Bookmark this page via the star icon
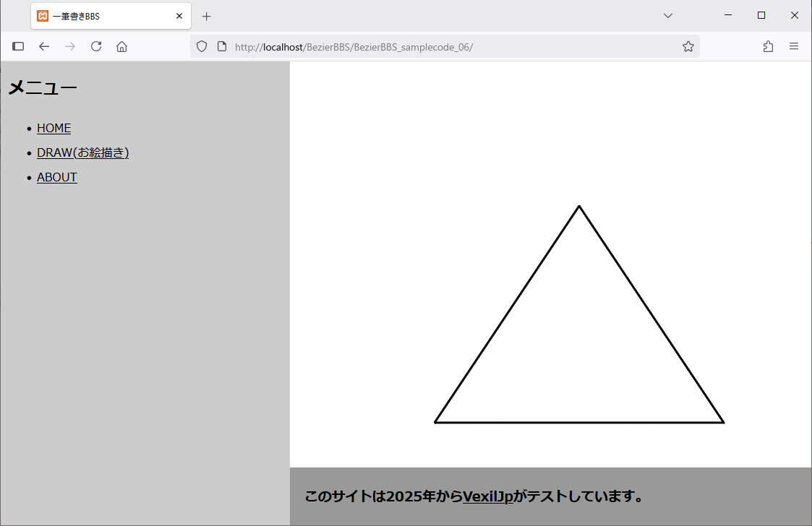 tap(688, 46)
